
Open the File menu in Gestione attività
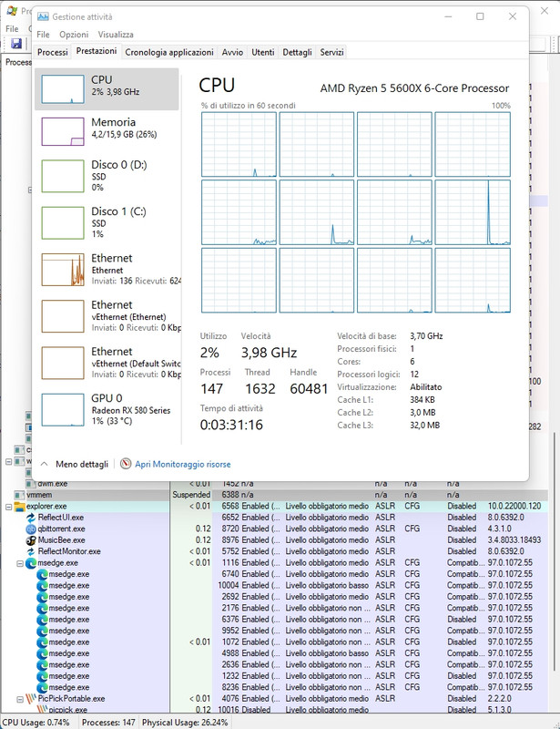[43, 35]
